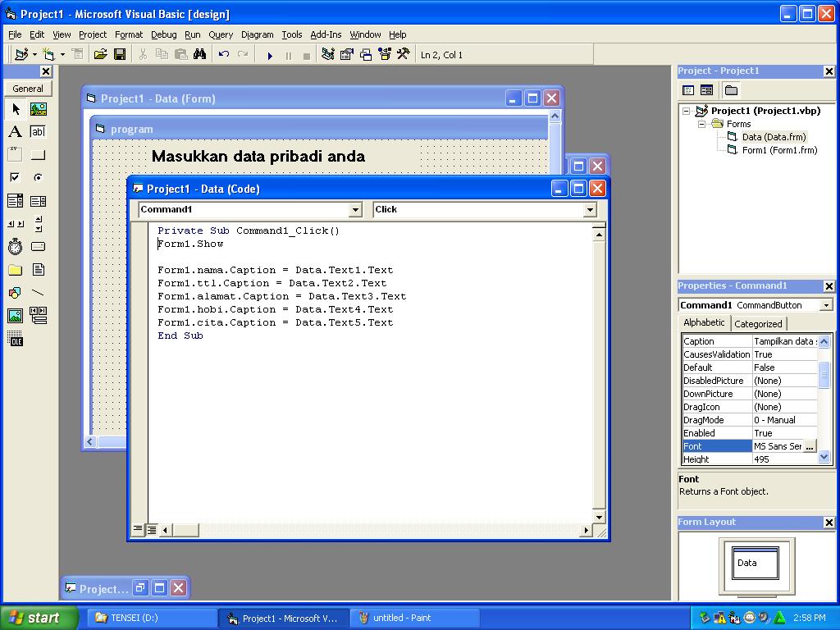
Task: Switch to Procedure View in code window
Action: (x=138, y=529)
